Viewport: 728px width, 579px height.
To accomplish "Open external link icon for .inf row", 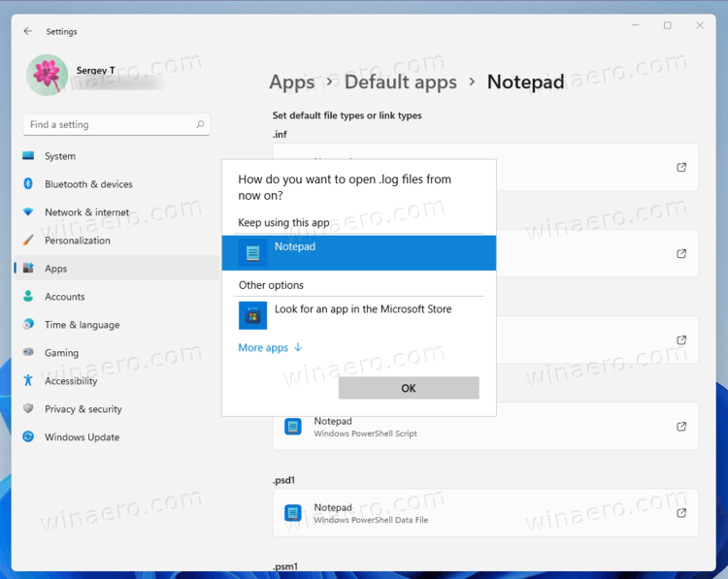I will (681, 167).
